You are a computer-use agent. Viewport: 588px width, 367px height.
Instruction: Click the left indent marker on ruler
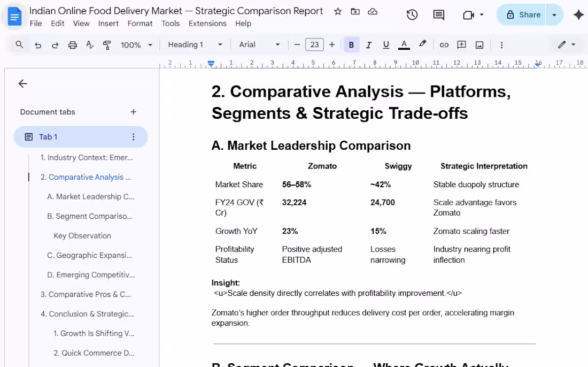click(211, 65)
